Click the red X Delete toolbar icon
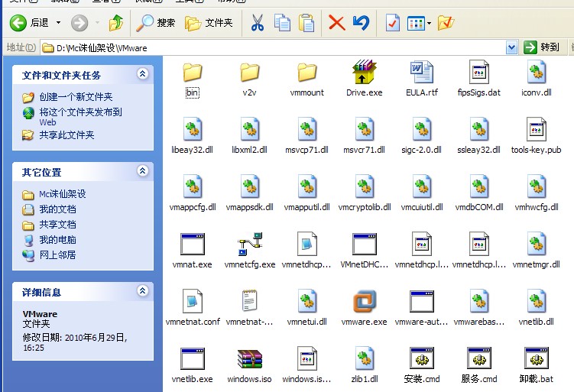 pos(336,23)
